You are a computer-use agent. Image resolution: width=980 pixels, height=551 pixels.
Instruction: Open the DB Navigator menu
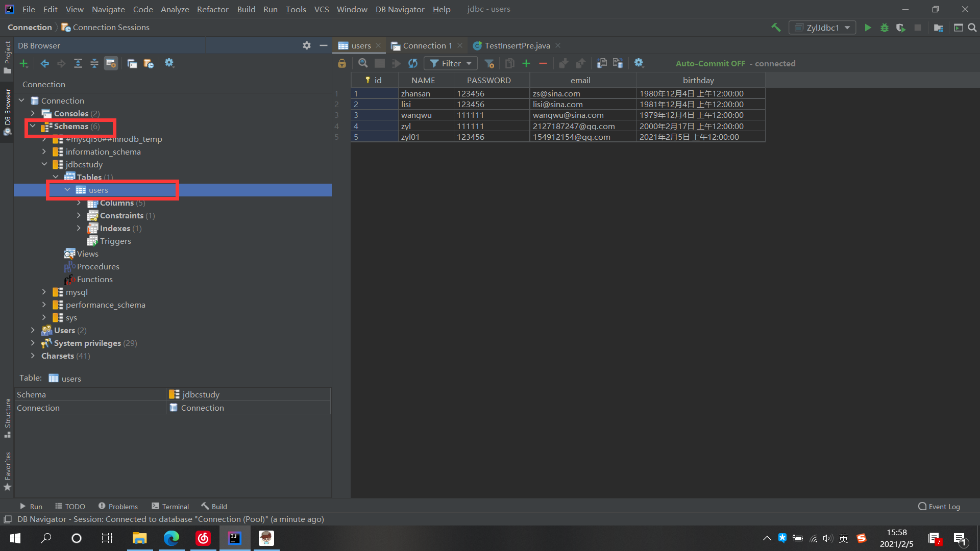[400, 9]
